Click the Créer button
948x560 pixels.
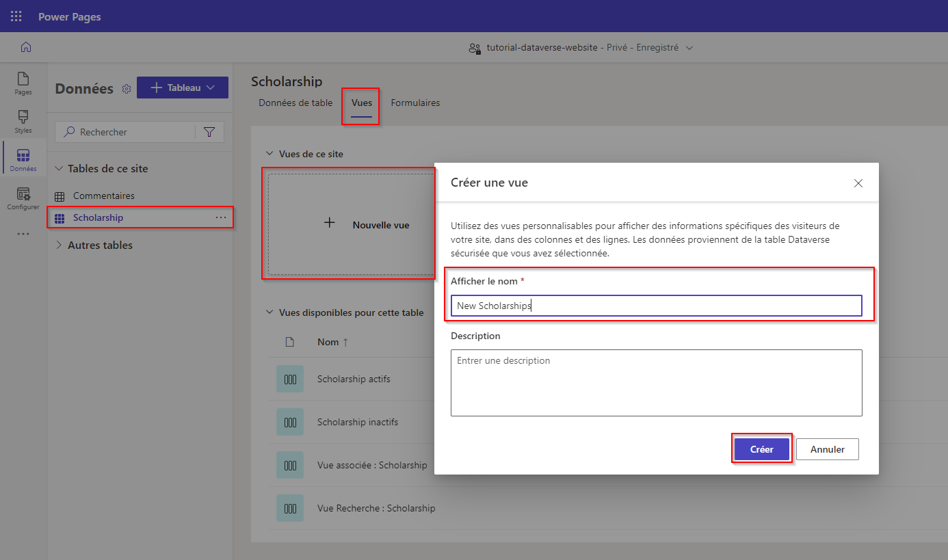762,449
